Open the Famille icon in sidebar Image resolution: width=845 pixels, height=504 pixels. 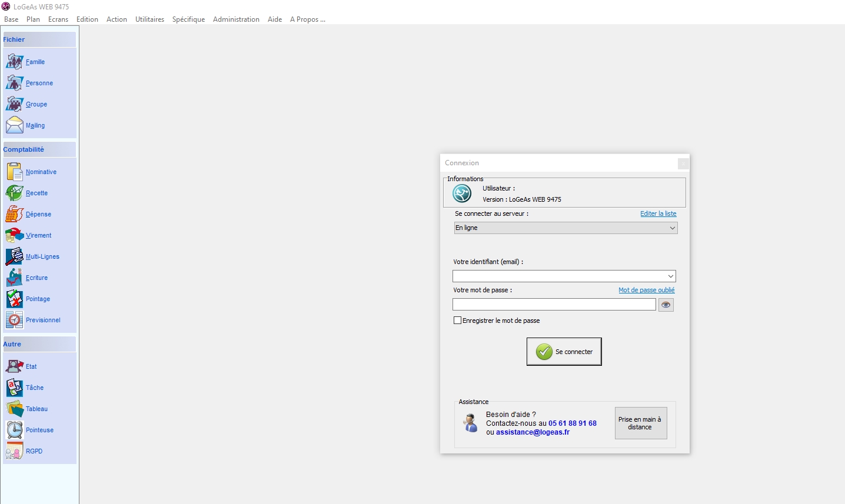pyautogui.click(x=15, y=62)
